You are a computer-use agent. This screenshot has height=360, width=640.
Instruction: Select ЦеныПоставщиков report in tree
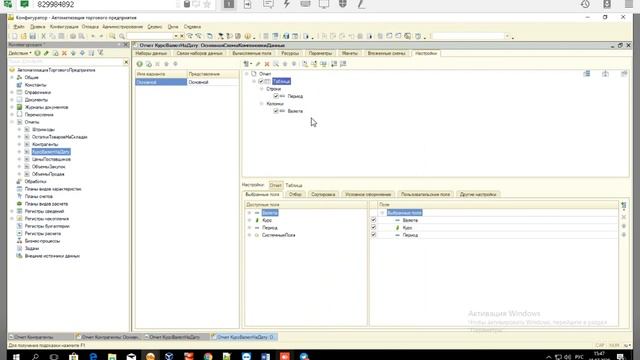[x=51, y=159]
